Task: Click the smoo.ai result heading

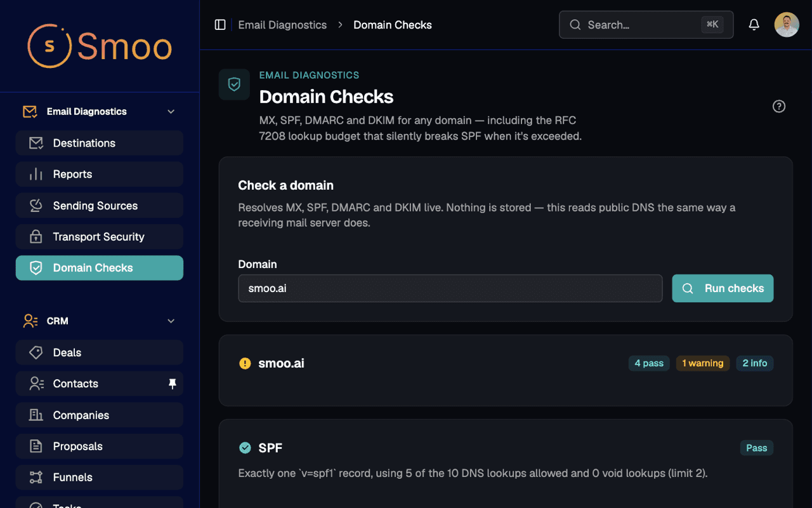Action: [281, 363]
